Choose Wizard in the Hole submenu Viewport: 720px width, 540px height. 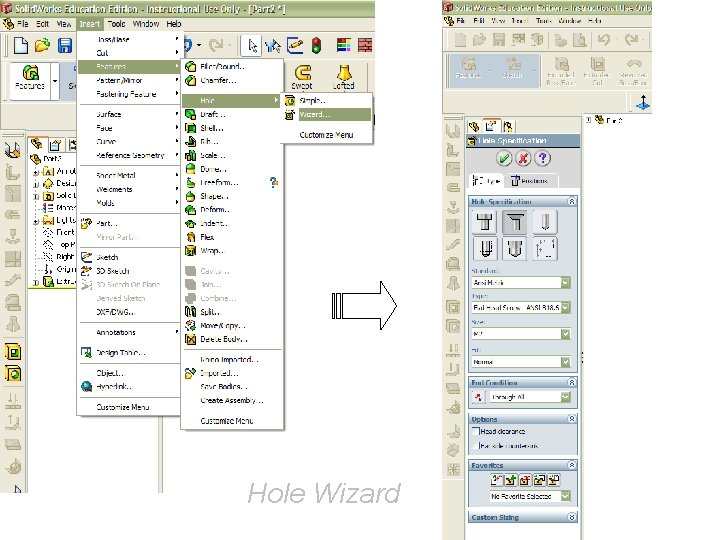(x=326, y=114)
